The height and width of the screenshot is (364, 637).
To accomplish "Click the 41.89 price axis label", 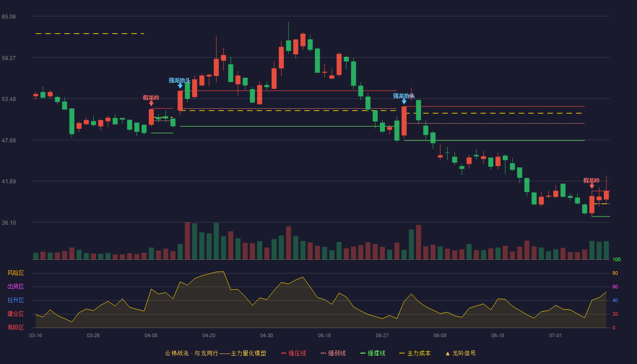I will [9, 182].
